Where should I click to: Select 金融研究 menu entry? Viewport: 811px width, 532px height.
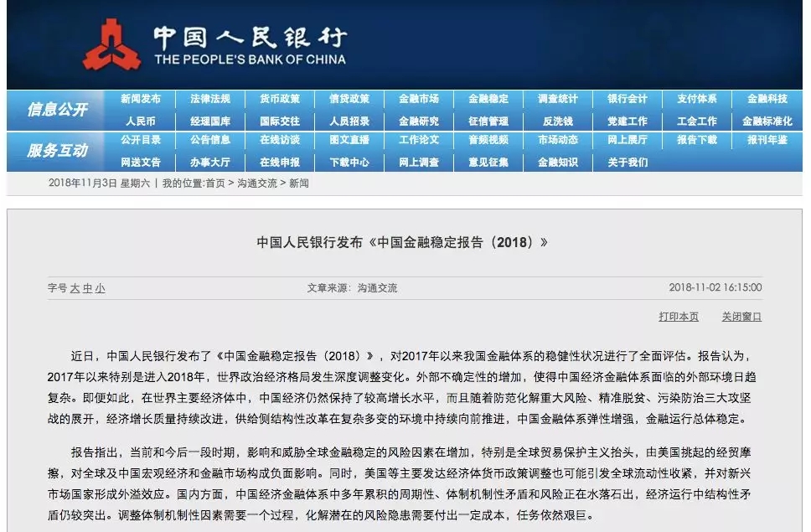click(419, 121)
